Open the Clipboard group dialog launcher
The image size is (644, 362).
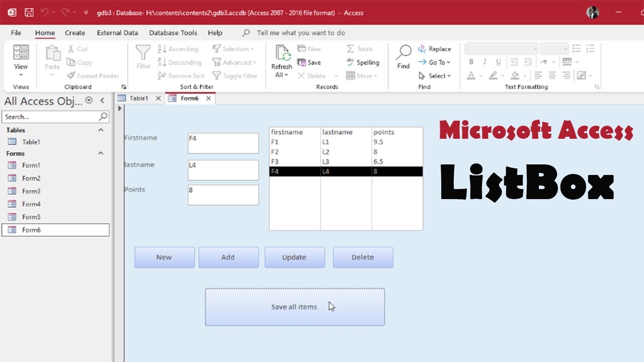click(124, 87)
